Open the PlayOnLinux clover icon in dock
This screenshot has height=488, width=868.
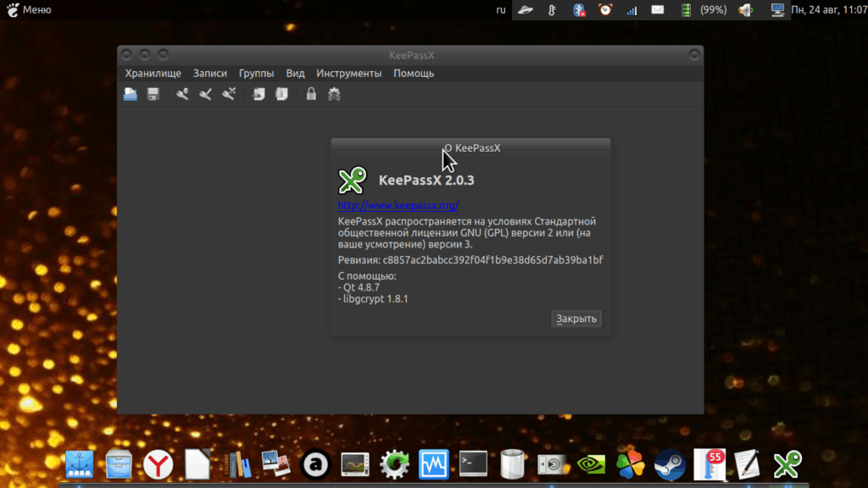point(631,463)
